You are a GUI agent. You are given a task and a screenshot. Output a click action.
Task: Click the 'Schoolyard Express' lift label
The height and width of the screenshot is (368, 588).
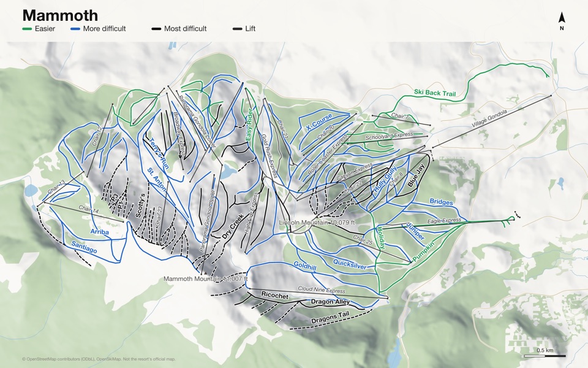[x=389, y=136]
